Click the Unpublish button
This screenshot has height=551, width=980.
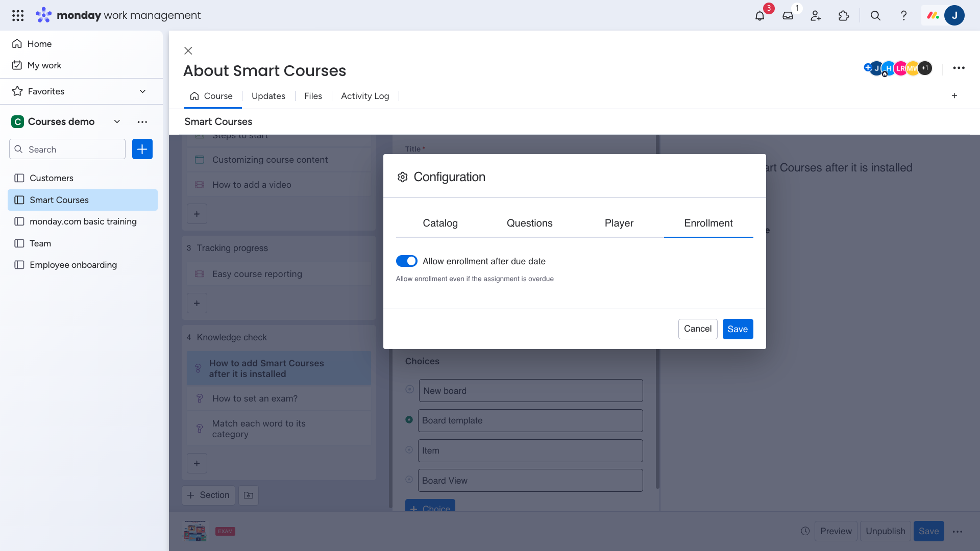(886, 531)
